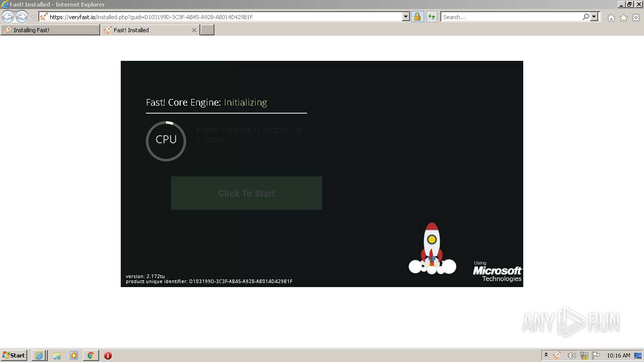Click the magnifier search icon
The width and height of the screenshot is (644, 362).
[x=586, y=17]
